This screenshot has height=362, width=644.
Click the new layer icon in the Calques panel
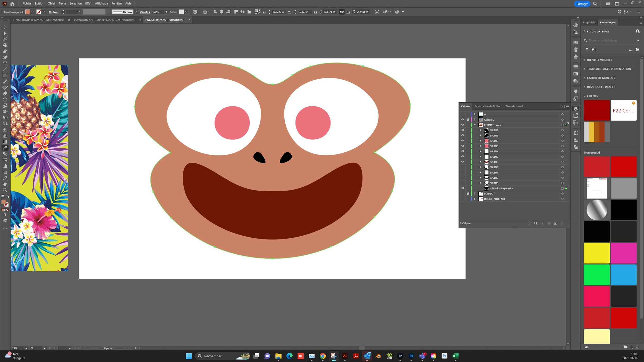[555, 223]
